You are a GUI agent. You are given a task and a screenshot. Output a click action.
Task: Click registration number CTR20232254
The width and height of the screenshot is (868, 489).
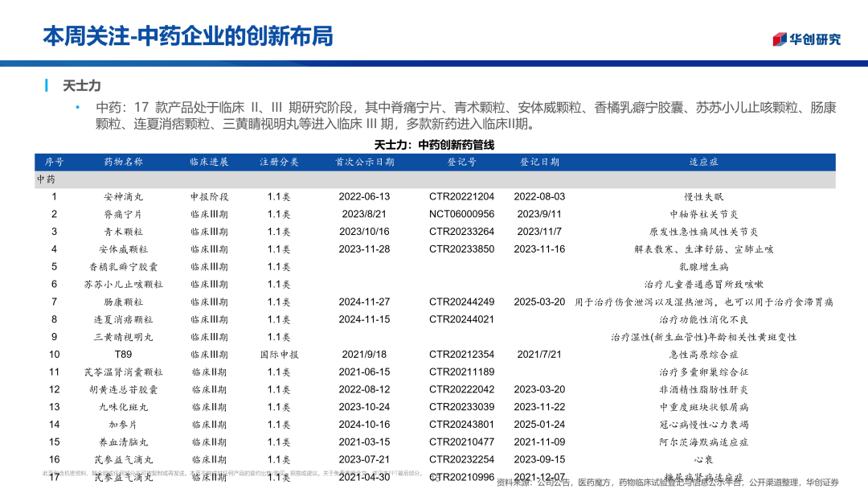[461, 460]
